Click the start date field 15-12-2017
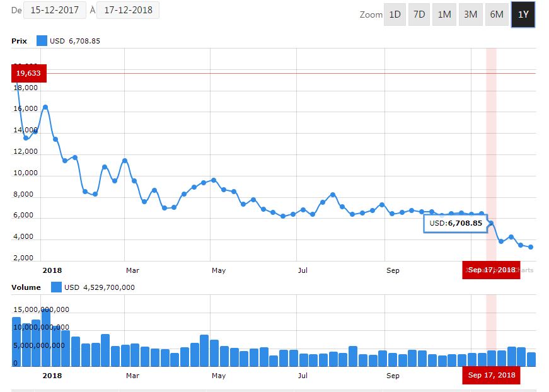The image size is (549, 392). [55, 11]
